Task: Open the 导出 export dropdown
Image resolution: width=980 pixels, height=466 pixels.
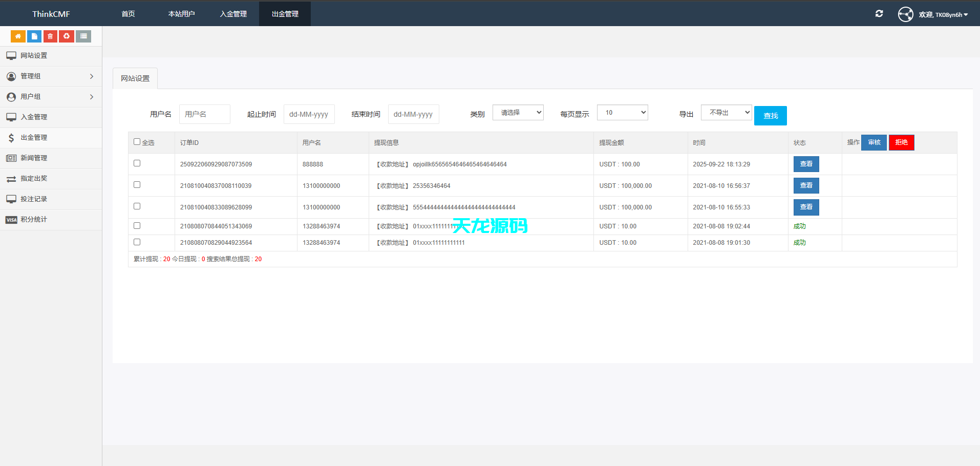Action: tap(726, 113)
